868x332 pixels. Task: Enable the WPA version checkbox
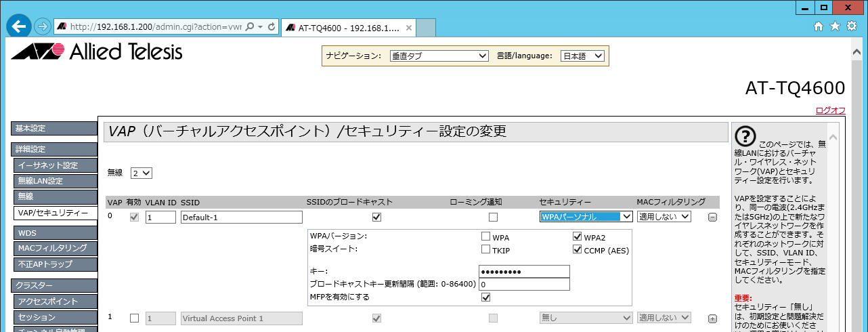click(x=485, y=236)
